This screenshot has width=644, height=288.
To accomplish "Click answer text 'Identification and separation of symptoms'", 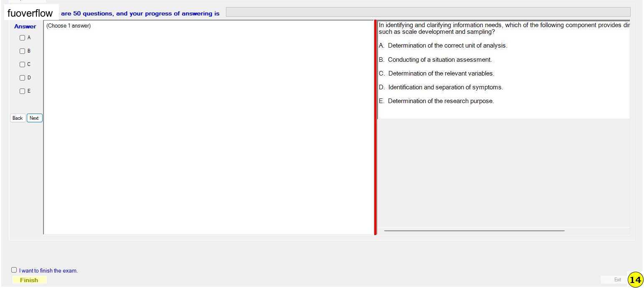I will coord(445,87).
